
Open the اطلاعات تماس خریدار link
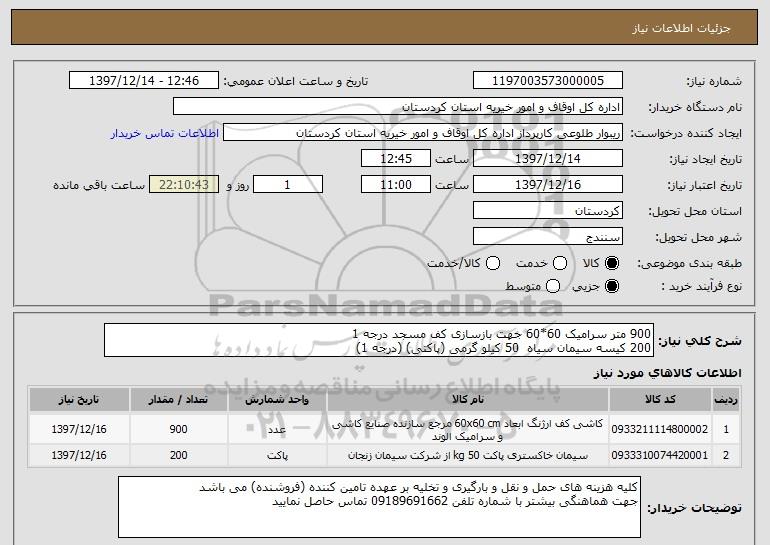pyautogui.click(x=165, y=133)
